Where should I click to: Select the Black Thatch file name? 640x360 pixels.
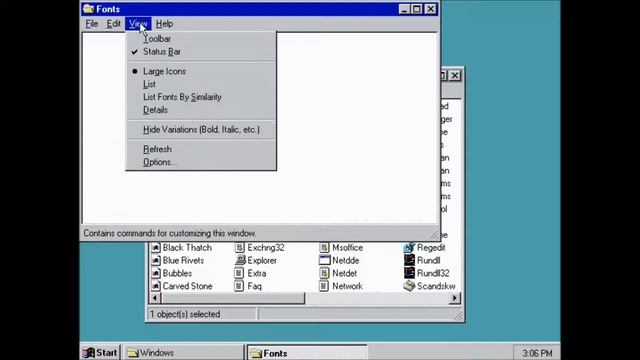pyautogui.click(x=187, y=248)
